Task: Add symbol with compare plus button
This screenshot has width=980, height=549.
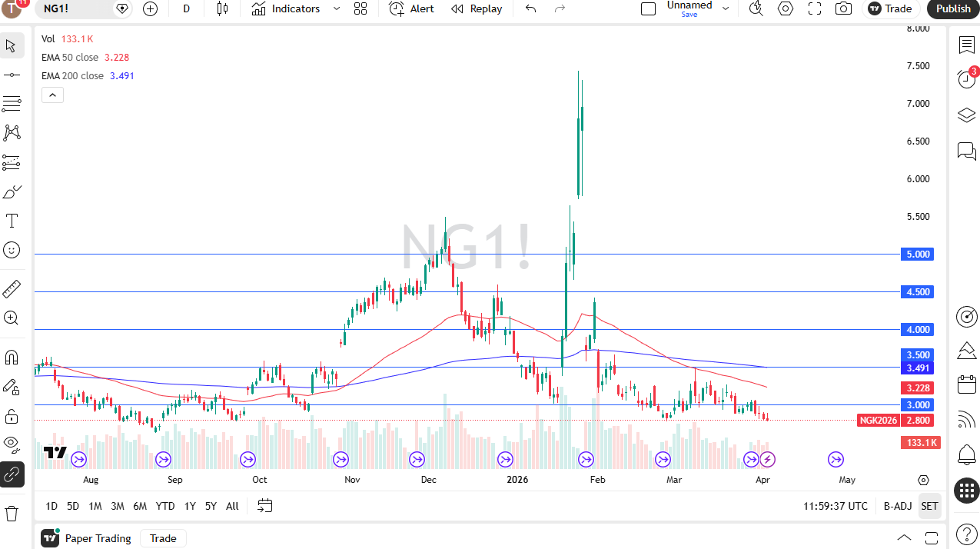Action: [151, 8]
